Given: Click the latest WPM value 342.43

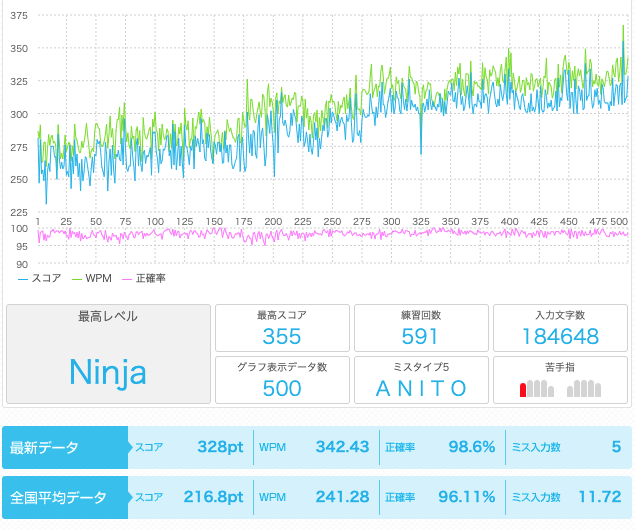Looking at the screenshot, I should click(342, 447).
